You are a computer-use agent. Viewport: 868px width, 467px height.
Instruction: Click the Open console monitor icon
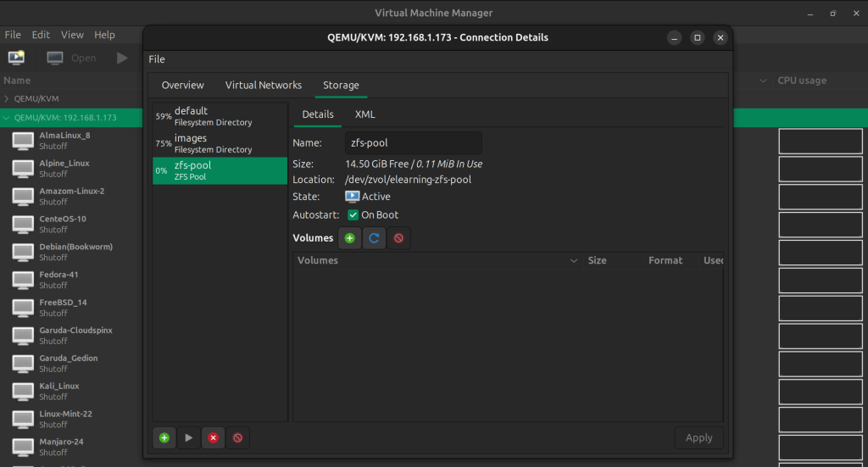pyautogui.click(x=55, y=58)
